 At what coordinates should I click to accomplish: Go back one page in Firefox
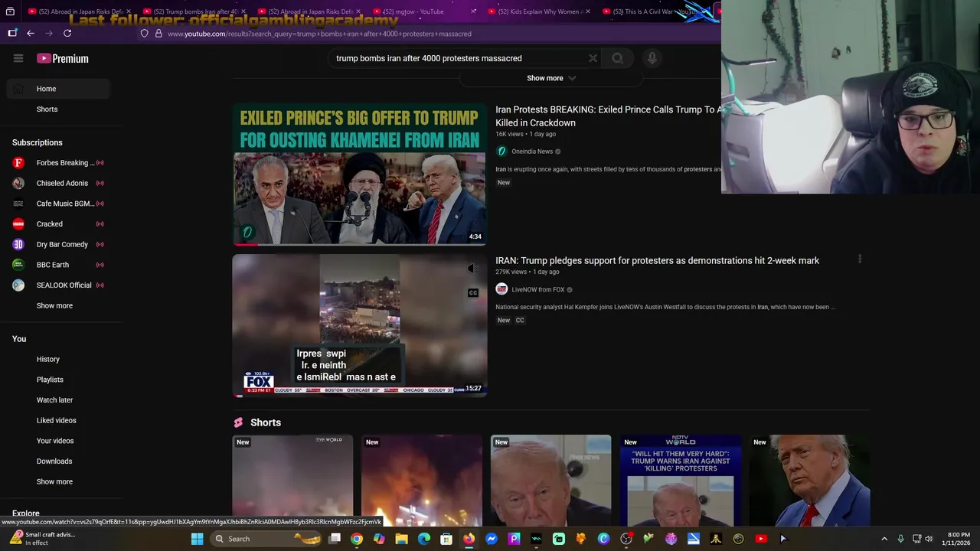pyautogui.click(x=31, y=33)
